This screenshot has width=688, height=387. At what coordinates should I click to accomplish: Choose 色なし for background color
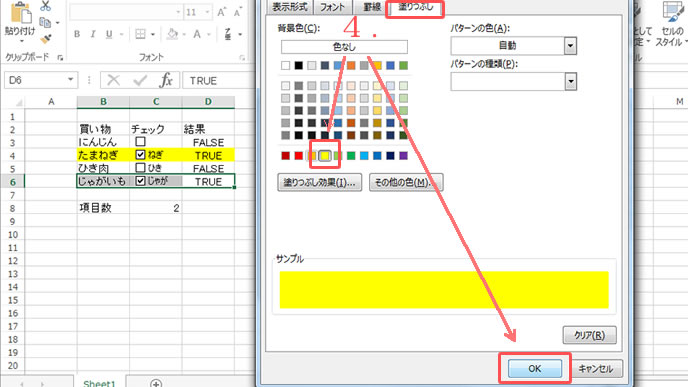tap(344, 47)
